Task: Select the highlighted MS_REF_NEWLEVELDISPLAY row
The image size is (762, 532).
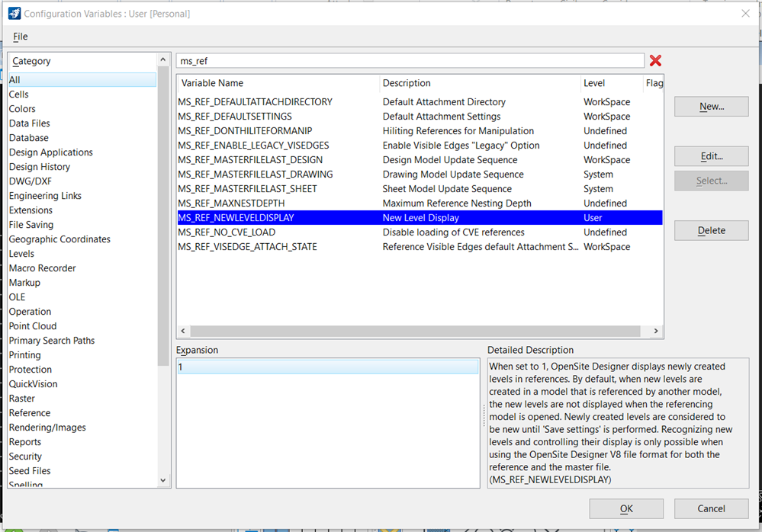Action: pyautogui.click(x=420, y=217)
